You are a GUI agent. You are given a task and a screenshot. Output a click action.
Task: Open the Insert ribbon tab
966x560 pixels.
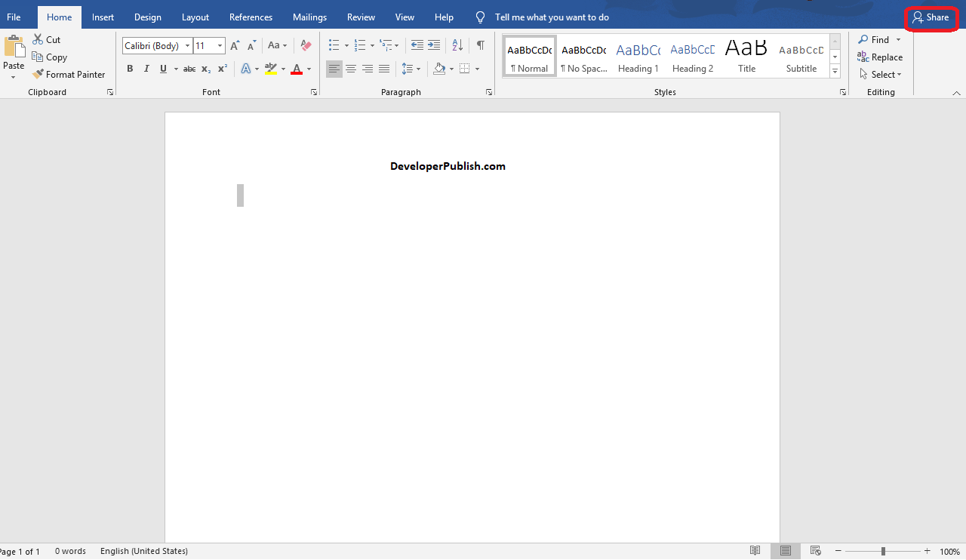[103, 17]
